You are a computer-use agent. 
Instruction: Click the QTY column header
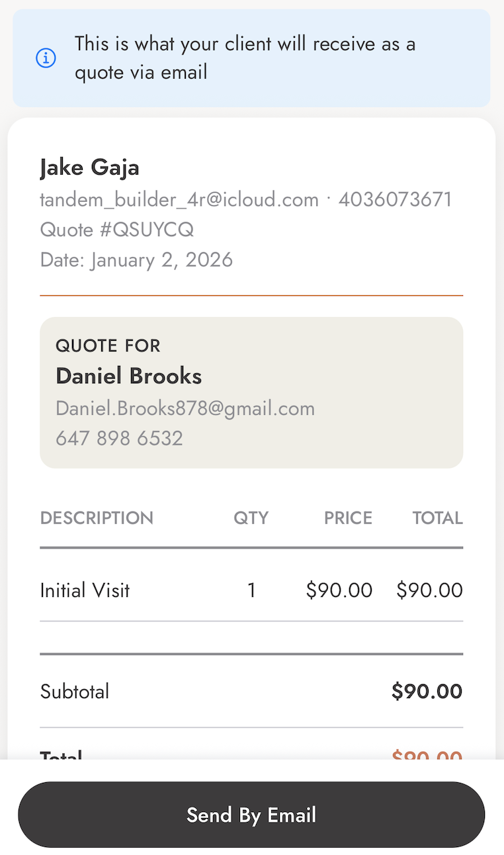(251, 517)
